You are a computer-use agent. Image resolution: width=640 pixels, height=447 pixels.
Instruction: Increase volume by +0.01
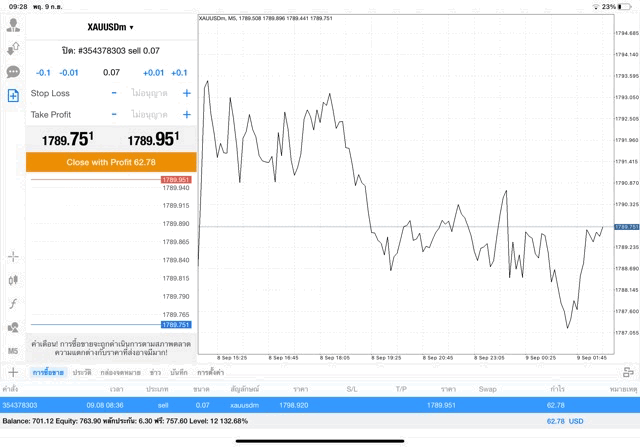[153, 73]
